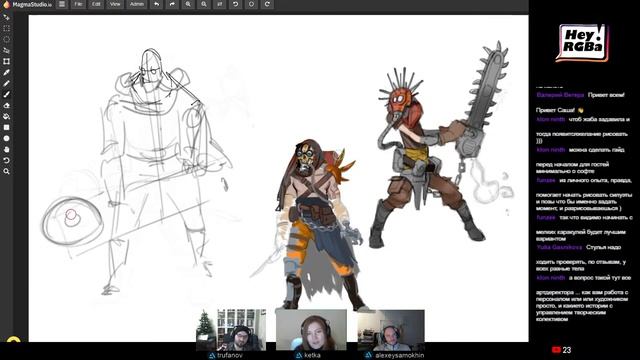Open the Admin menu
640x360 pixels.
[x=137, y=4]
